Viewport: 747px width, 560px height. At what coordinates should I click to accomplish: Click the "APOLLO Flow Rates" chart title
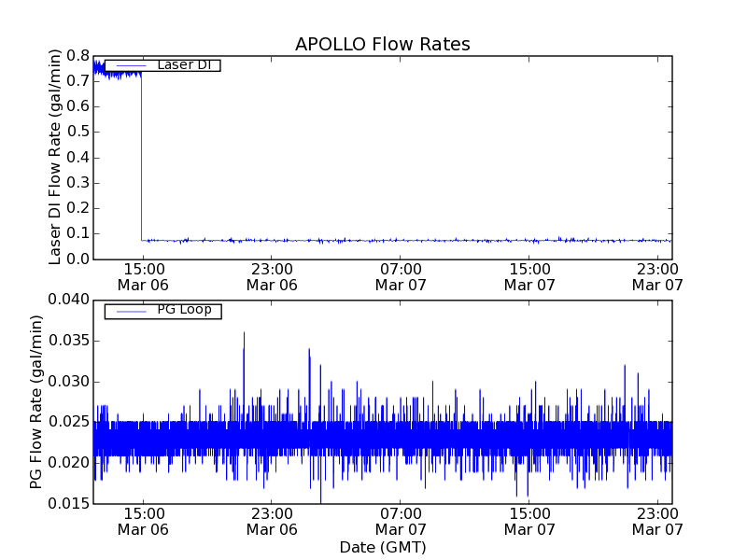coord(383,44)
